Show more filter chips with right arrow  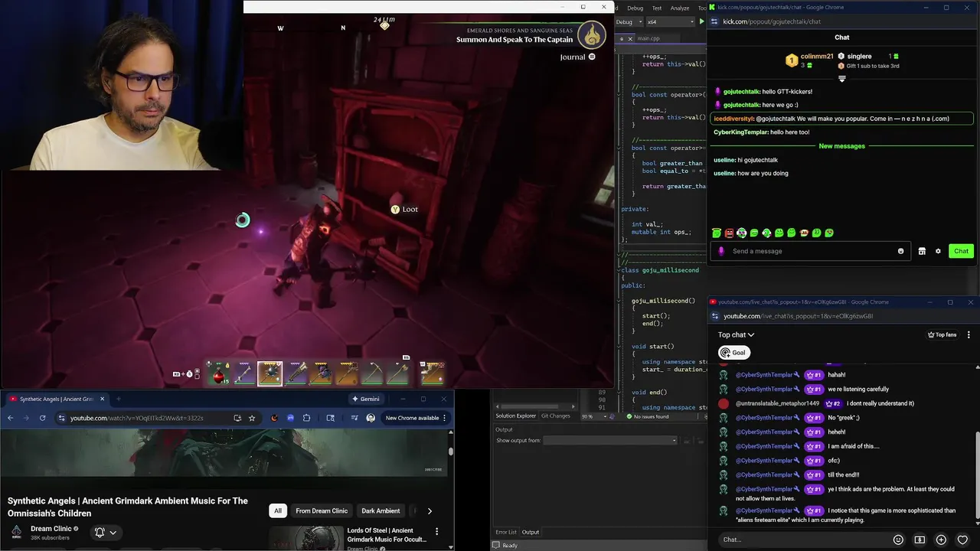pos(430,510)
